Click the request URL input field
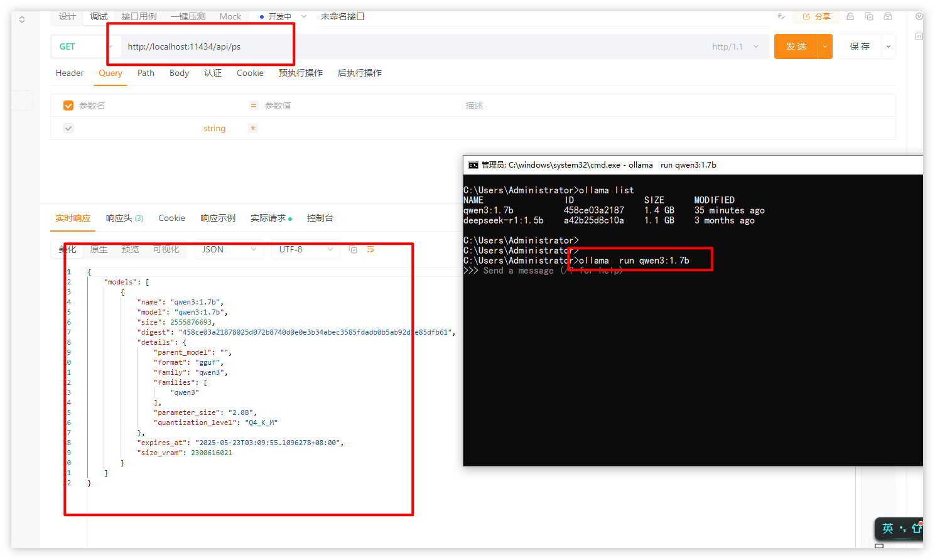The height and width of the screenshot is (560, 935). click(x=414, y=46)
